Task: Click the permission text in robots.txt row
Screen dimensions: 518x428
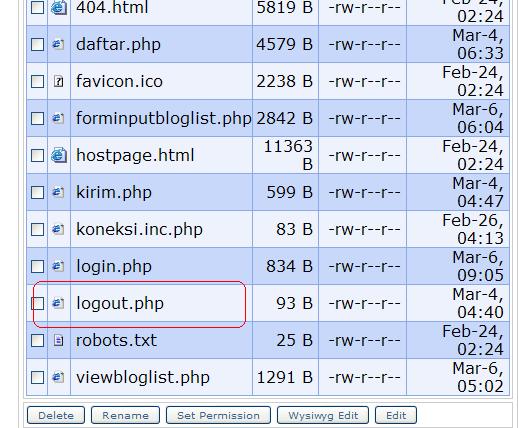Action: click(x=364, y=340)
